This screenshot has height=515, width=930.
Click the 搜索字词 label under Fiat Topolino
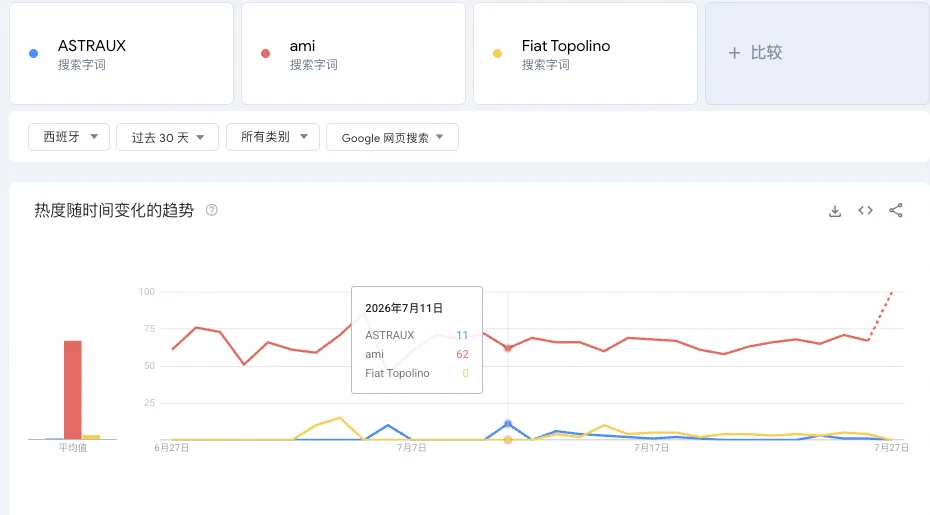[546, 65]
